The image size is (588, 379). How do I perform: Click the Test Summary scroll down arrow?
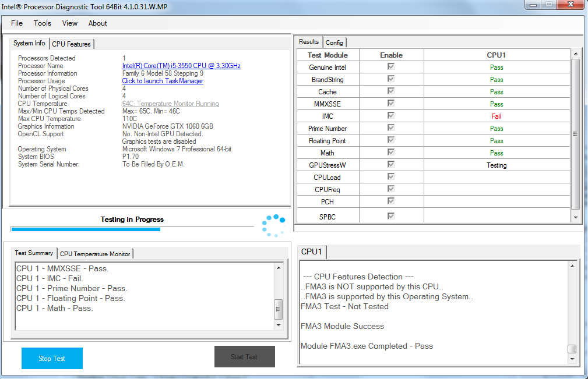[x=279, y=325]
